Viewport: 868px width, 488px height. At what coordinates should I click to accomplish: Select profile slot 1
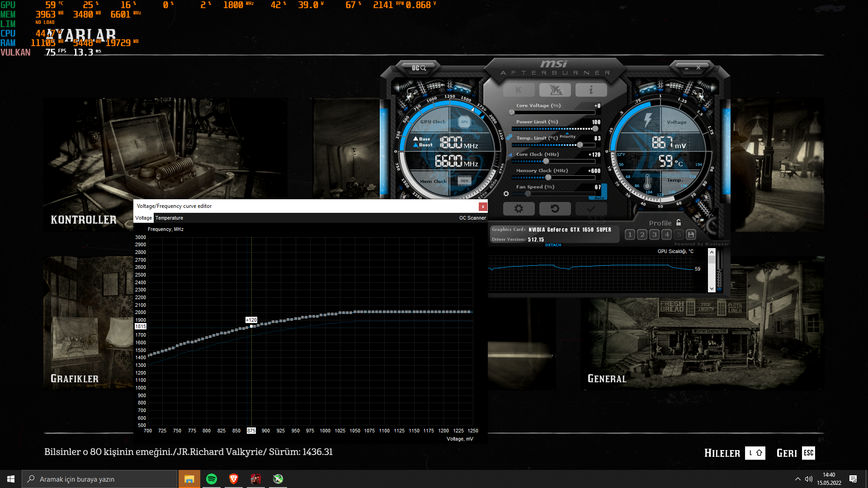(630, 235)
